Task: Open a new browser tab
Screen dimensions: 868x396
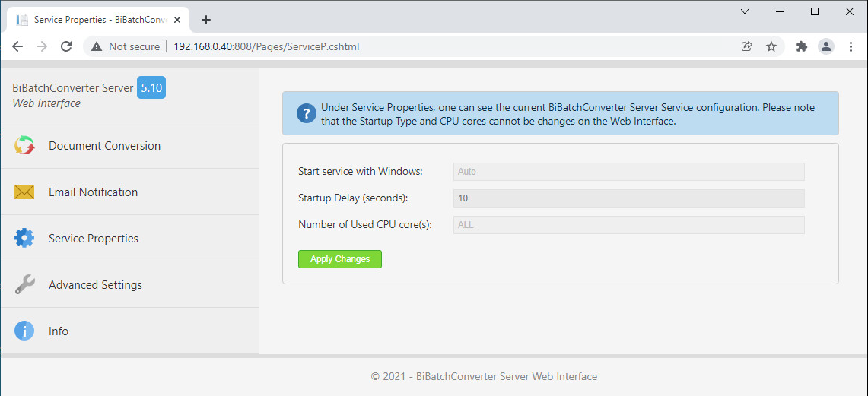Action: click(205, 20)
